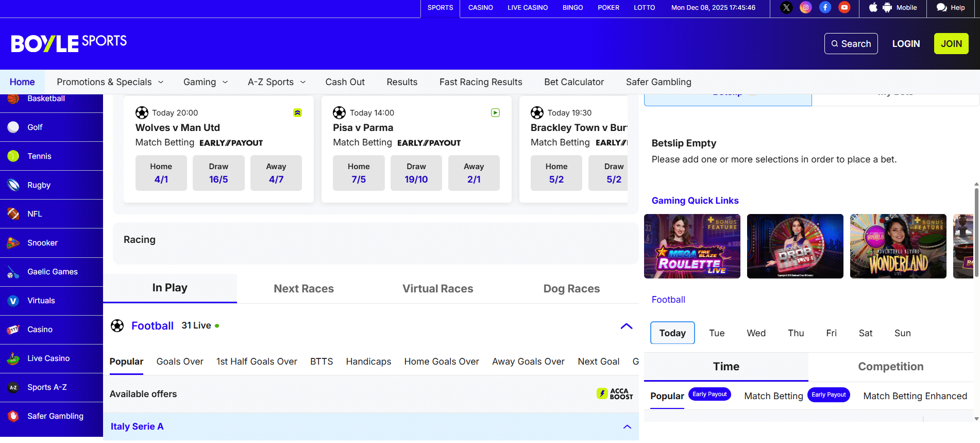The width and height of the screenshot is (980, 443).
Task: Select NFL football icon in sidebar
Action: coord(13,214)
